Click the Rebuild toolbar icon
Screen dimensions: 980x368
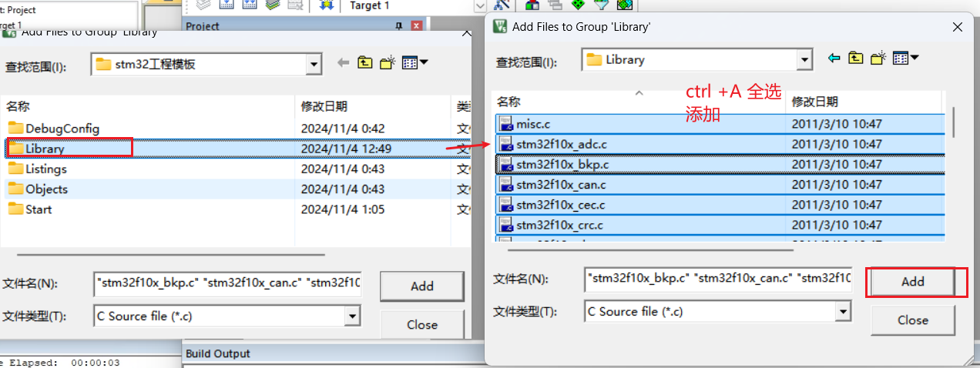click(x=249, y=5)
